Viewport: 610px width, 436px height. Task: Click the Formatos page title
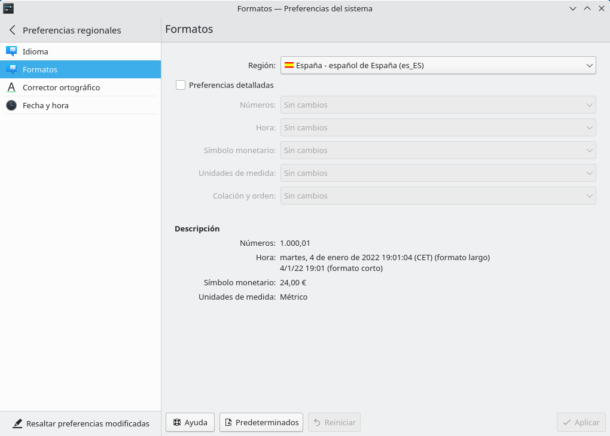click(x=189, y=29)
